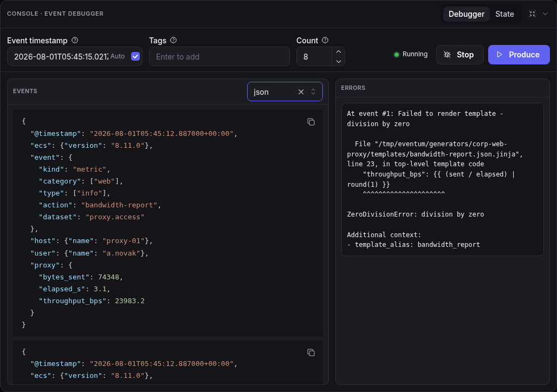557x392 pixels.
Task: Open the Count help icon
Action: click(x=325, y=40)
